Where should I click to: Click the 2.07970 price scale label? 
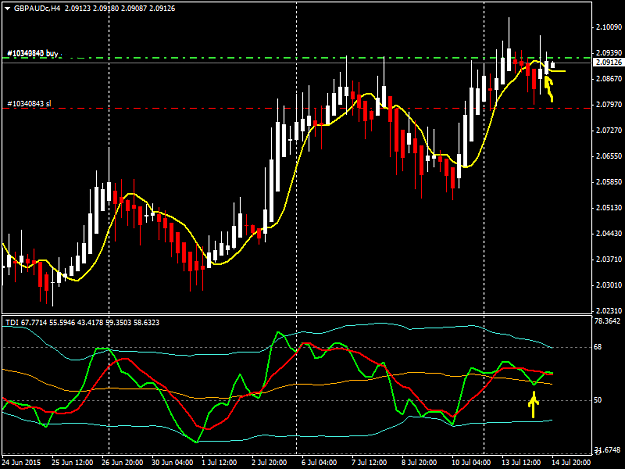tap(608, 104)
